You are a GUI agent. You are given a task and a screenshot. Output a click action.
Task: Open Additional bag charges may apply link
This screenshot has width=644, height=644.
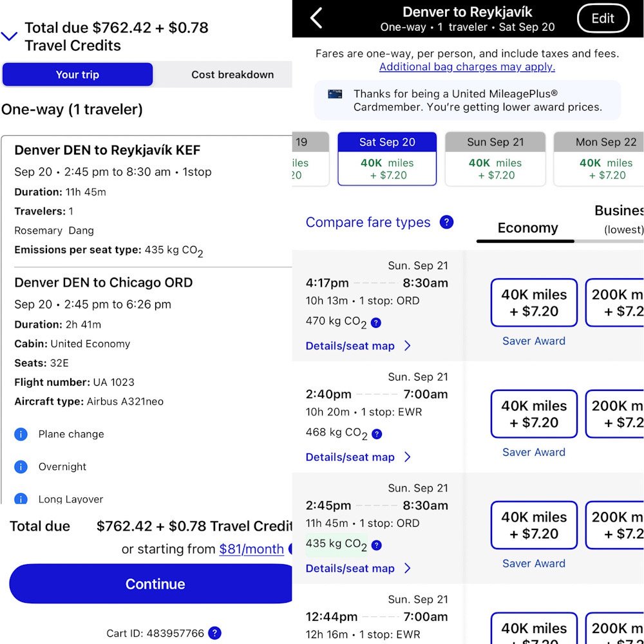tap(467, 67)
